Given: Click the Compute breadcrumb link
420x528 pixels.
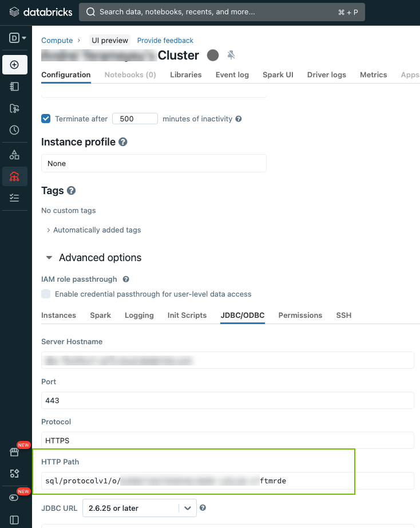Looking at the screenshot, I should point(57,41).
